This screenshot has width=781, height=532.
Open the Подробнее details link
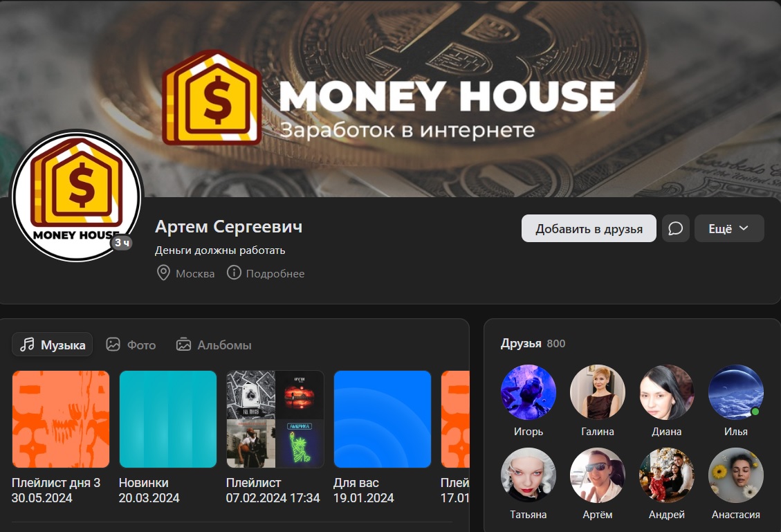[x=275, y=273]
